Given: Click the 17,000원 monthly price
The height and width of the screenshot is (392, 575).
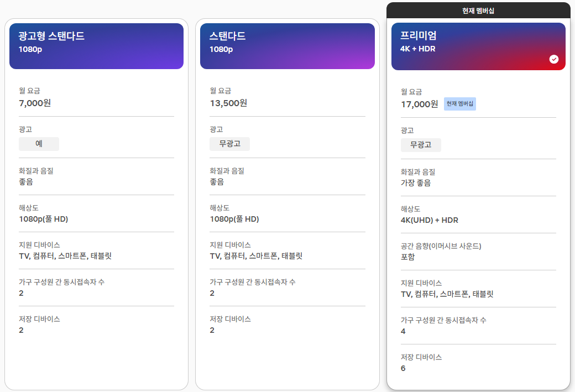Looking at the screenshot, I should (x=420, y=104).
